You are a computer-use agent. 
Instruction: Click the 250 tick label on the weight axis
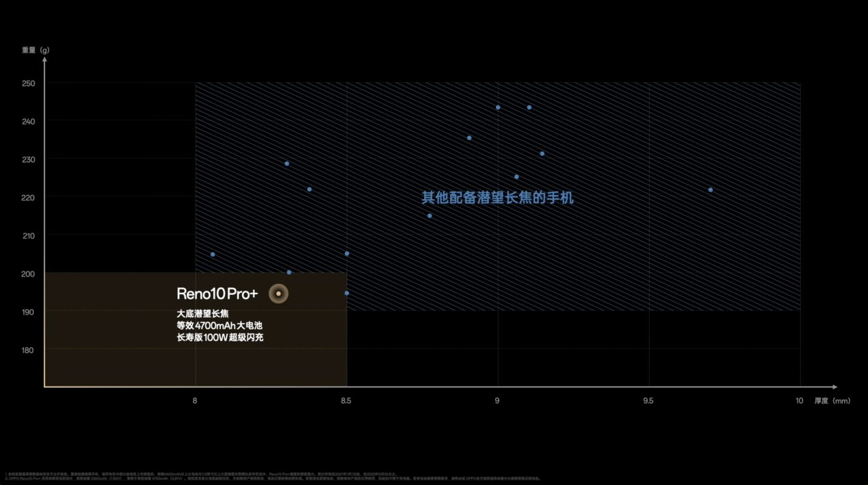(x=28, y=83)
